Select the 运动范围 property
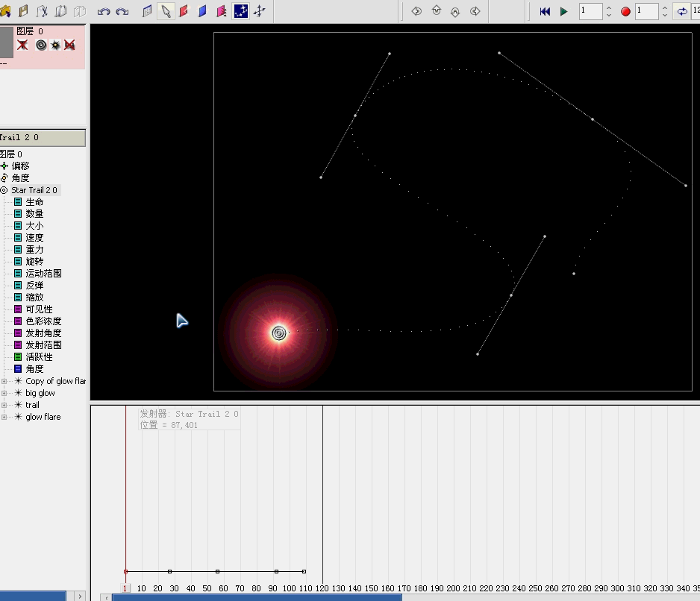This screenshot has width=700, height=601. point(43,274)
